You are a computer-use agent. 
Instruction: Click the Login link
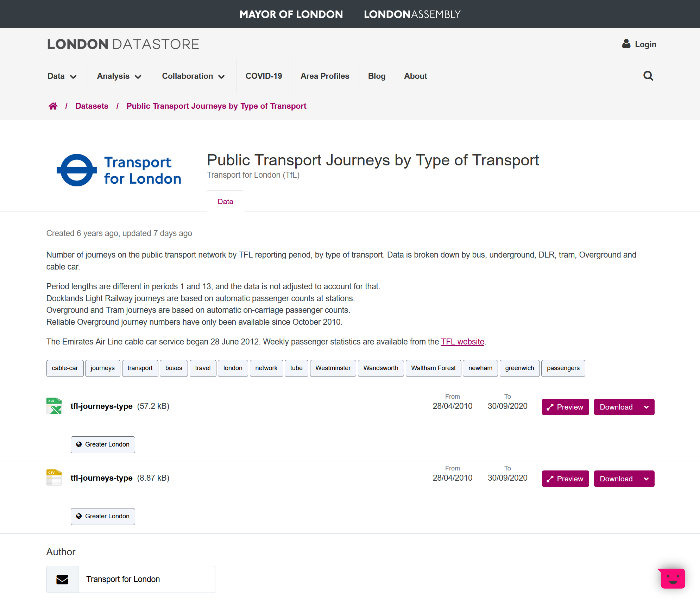(x=645, y=44)
